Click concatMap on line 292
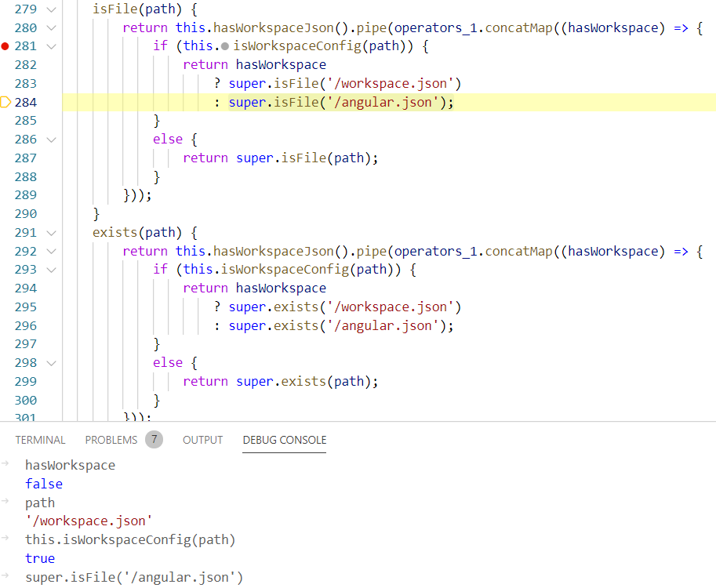The width and height of the screenshot is (716, 588). point(518,251)
